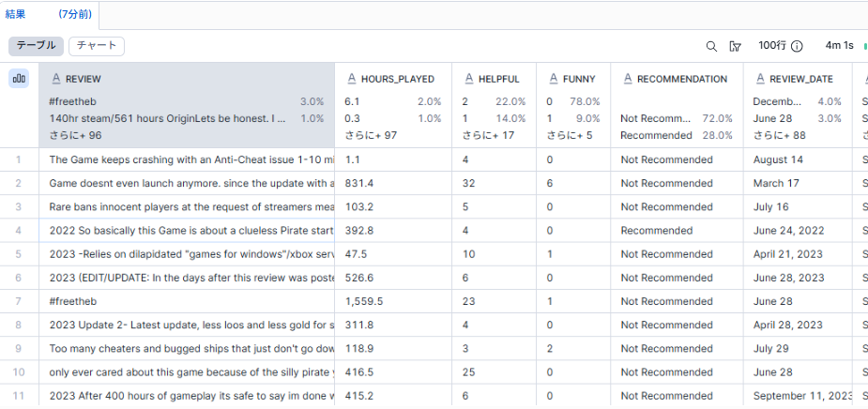Open the search results magnifier icon
The height and width of the screenshot is (409, 868).
pos(711,46)
